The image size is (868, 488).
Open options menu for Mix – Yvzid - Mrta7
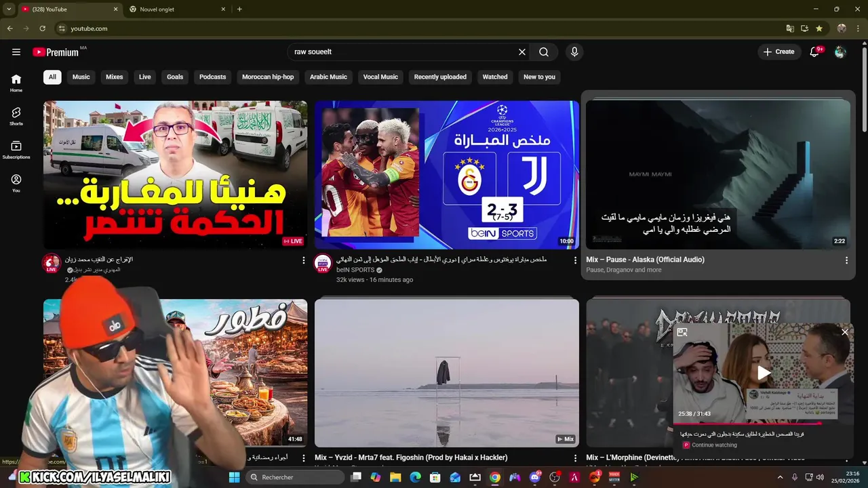tap(575, 459)
